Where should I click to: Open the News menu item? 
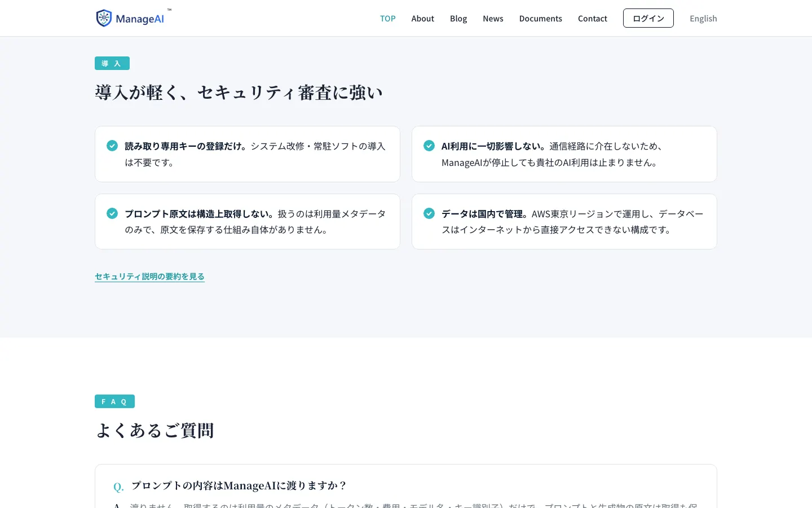coord(493,19)
